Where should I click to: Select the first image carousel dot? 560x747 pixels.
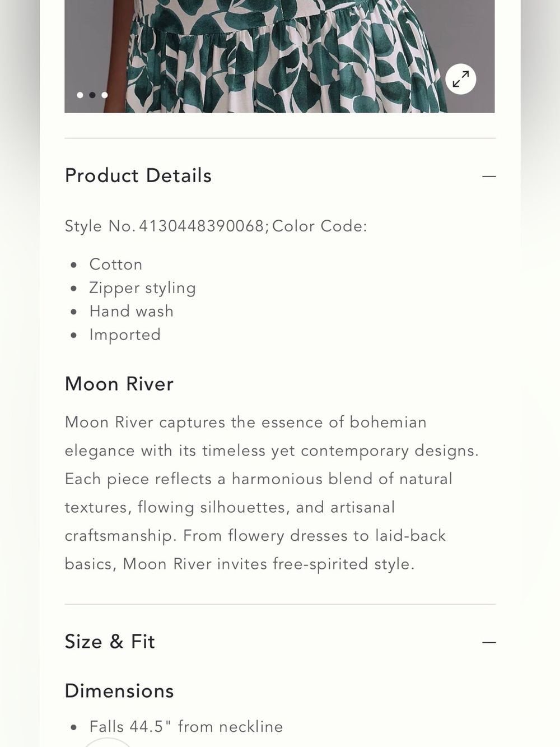tap(80, 95)
